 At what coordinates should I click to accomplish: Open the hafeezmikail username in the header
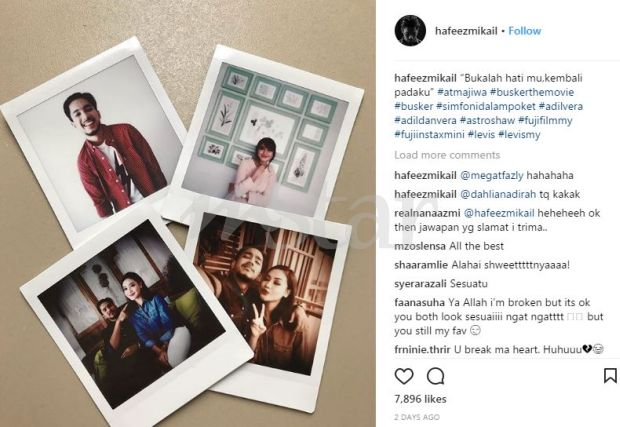(x=466, y=31)
